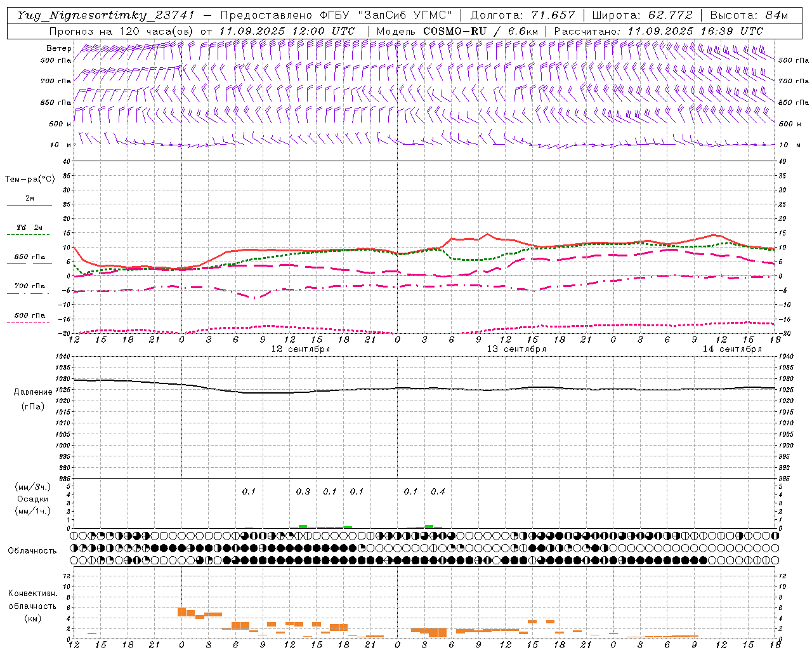Screen dimensions: 812x650
Task: Select the 12 сентября date label
Action: click(x=301, y=349)
